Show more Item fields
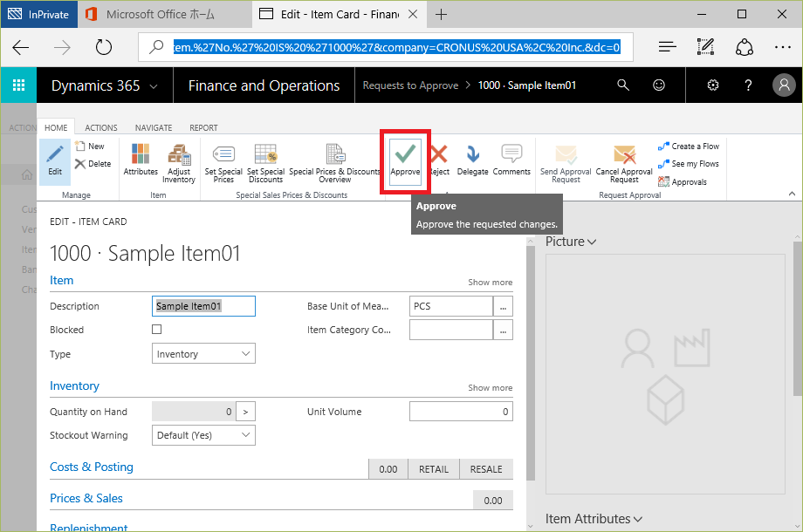 pos(491,283)
